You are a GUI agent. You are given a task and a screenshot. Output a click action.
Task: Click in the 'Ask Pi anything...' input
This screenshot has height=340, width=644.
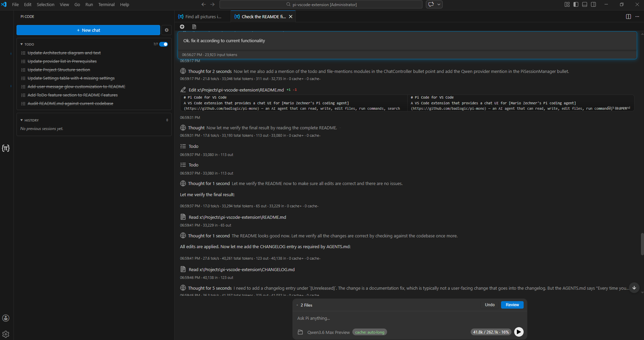coord(409,318)
